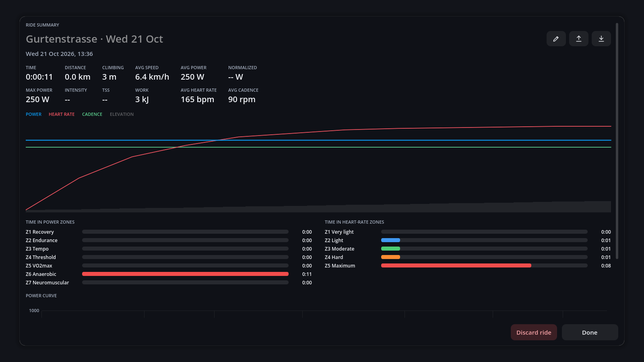The width and height of the screenshot is (644, 362).
Task: Click the upload/share ride icon
Action: [x=578, y=39]
